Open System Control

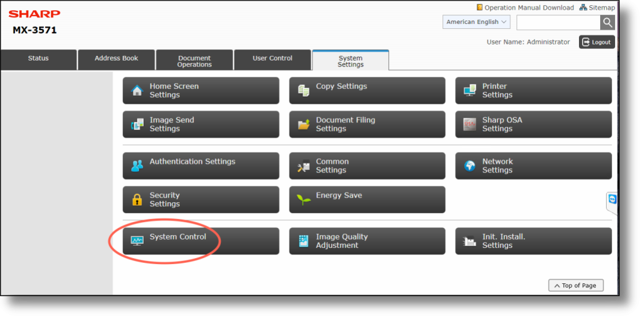pyautogui.click(x=201, y=241)
